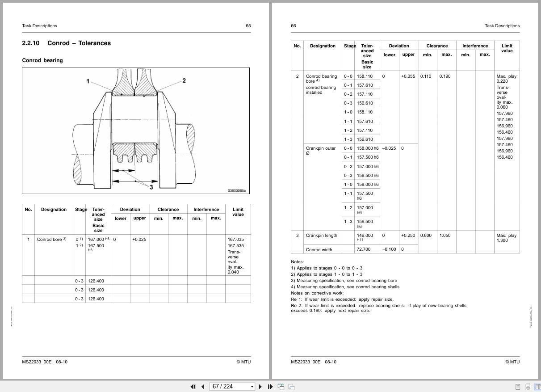Click the 156.500 h6 value at stage 1-3

pyautogui.click(x=365, y=224)
